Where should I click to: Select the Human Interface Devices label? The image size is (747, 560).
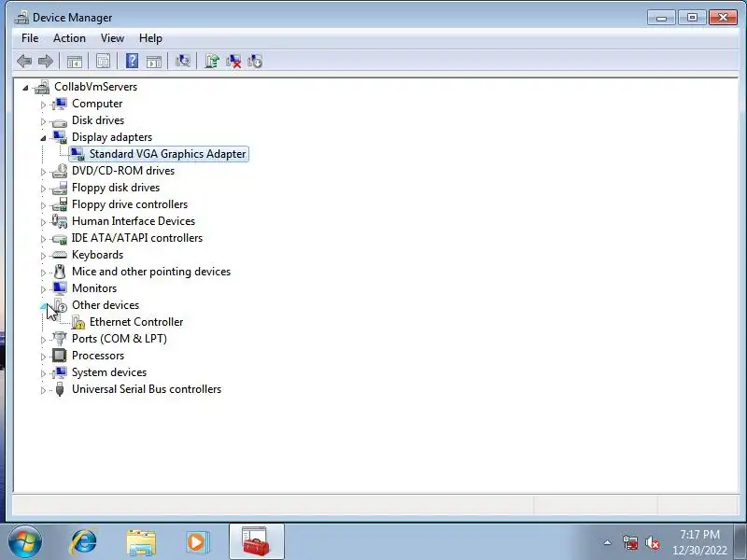134,221
